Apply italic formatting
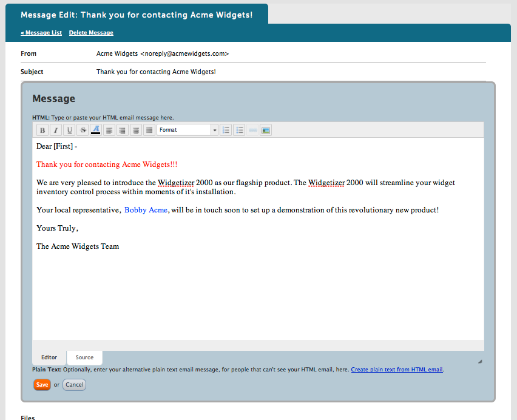 point(56,130)
